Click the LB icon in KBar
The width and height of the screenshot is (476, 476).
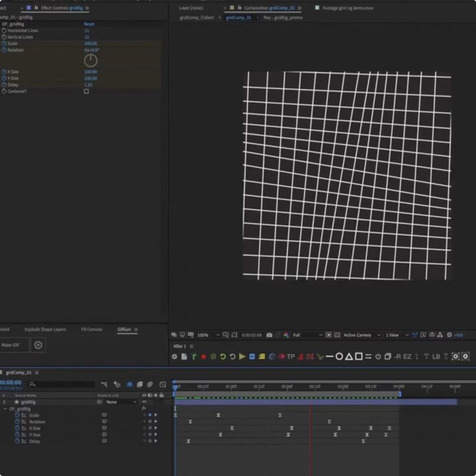point(436,356)
